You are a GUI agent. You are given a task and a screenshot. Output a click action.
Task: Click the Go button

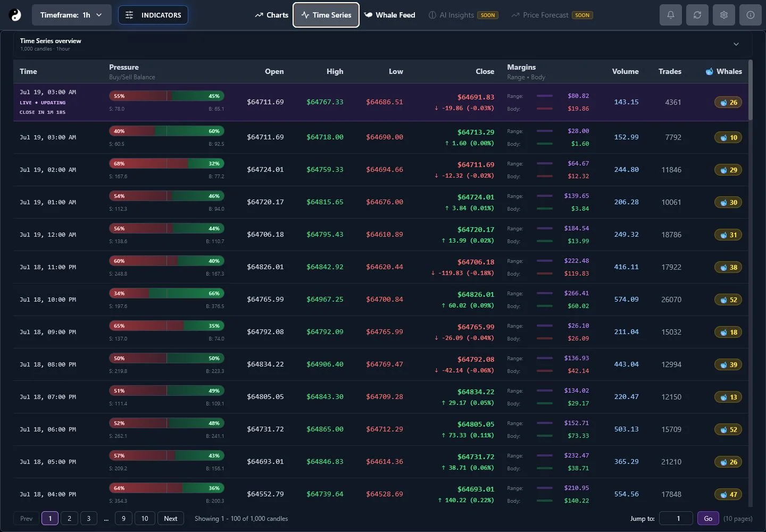tap(708, 518)
